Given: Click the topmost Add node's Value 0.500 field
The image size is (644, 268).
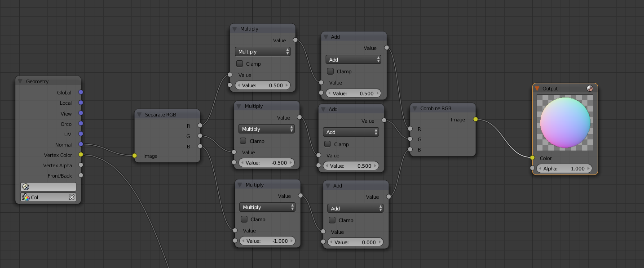Looking at the screenshot, I should coord(353,94).
